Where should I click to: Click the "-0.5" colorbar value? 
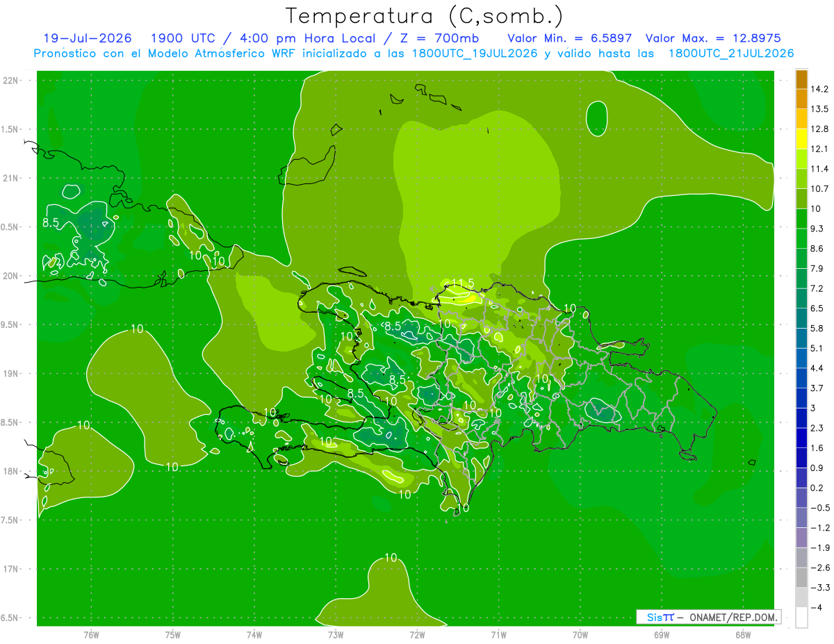click(820, 507)
